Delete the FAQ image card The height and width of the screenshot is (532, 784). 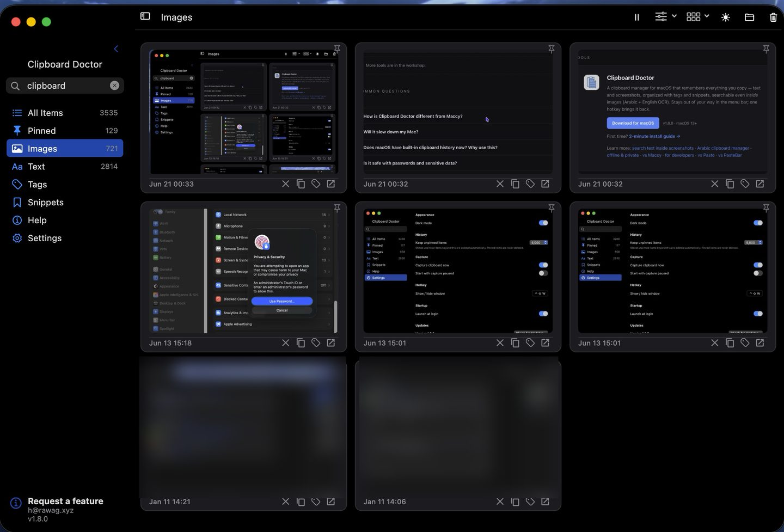coord(500,184)
